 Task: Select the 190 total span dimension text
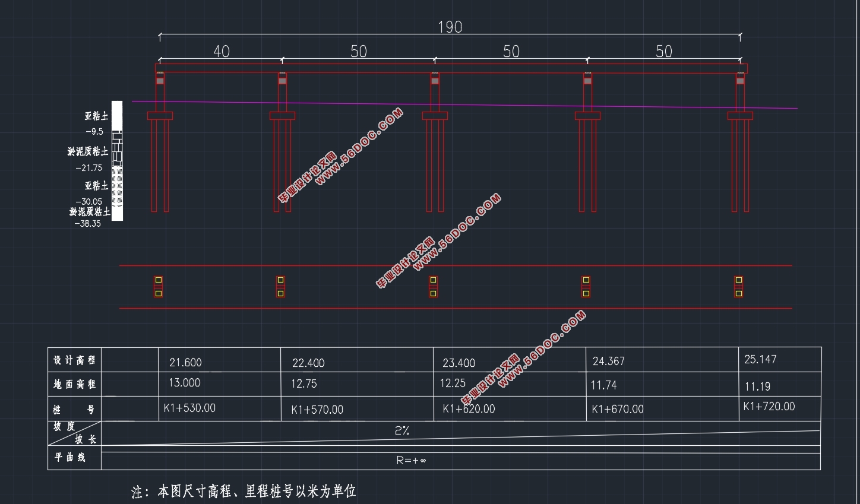tap(450, 27)
